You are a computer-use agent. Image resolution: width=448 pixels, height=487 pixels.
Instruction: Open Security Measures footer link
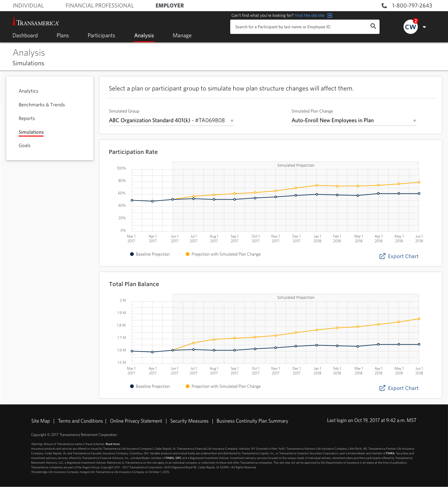click(x=189, y=421)
